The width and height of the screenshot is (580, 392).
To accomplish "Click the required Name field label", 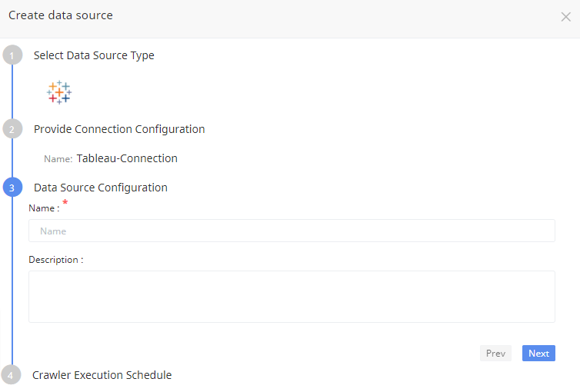I will coord(43,208).
